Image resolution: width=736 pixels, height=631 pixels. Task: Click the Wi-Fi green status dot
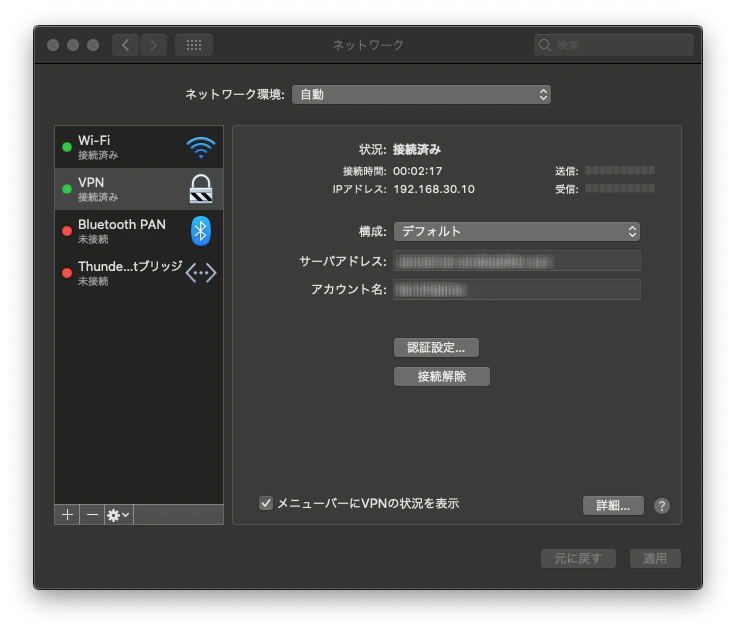point(67,147)
